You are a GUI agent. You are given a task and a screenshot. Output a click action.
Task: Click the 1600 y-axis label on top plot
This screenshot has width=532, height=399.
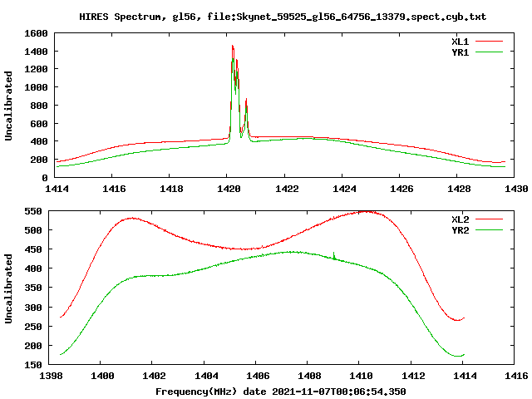click(x=36, y=33)
